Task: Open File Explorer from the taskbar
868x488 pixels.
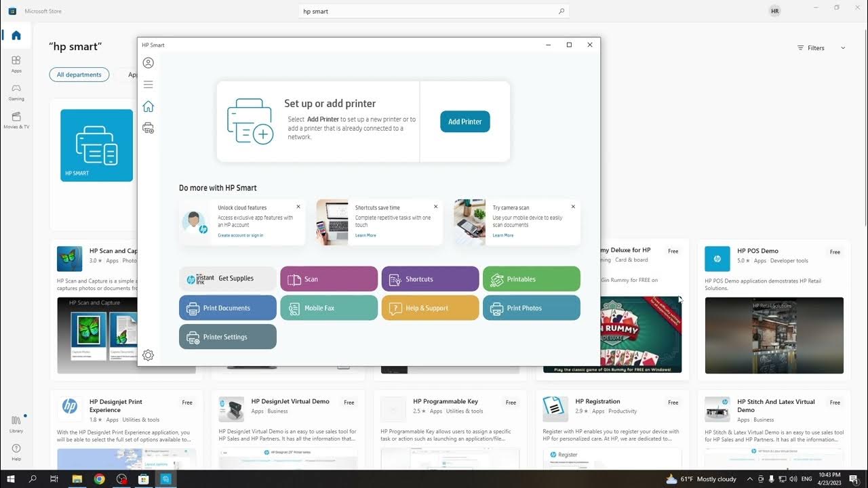Action: 77,479
